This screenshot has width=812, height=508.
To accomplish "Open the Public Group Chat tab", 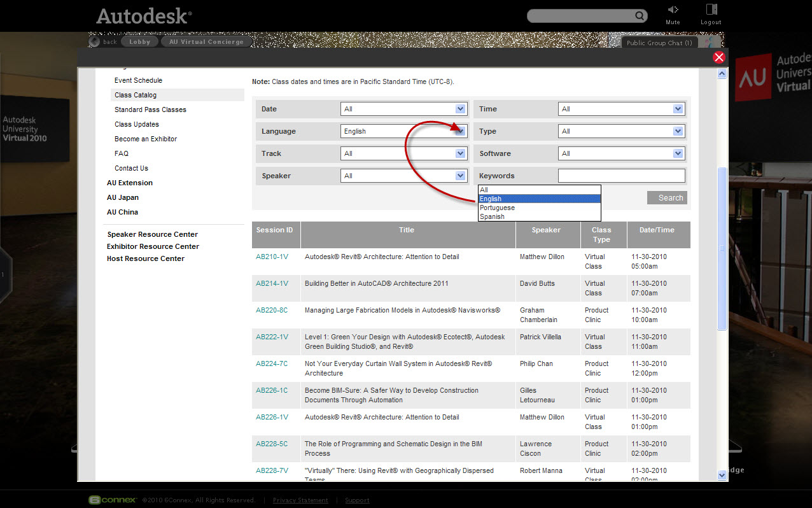I will (x=659, y=43).
